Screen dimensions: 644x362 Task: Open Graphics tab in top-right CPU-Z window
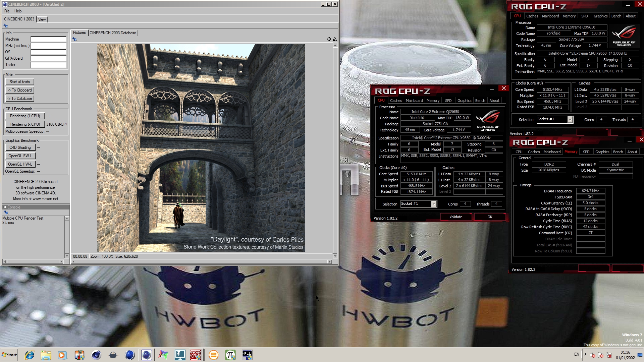[x=600, y=16]
